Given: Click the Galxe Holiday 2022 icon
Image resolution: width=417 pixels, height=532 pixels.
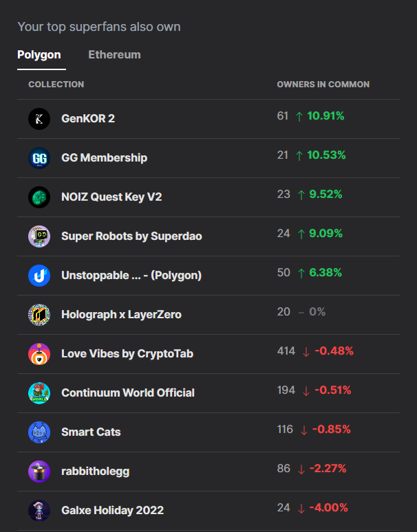Looking at the screenshot, I should point(39,511).
